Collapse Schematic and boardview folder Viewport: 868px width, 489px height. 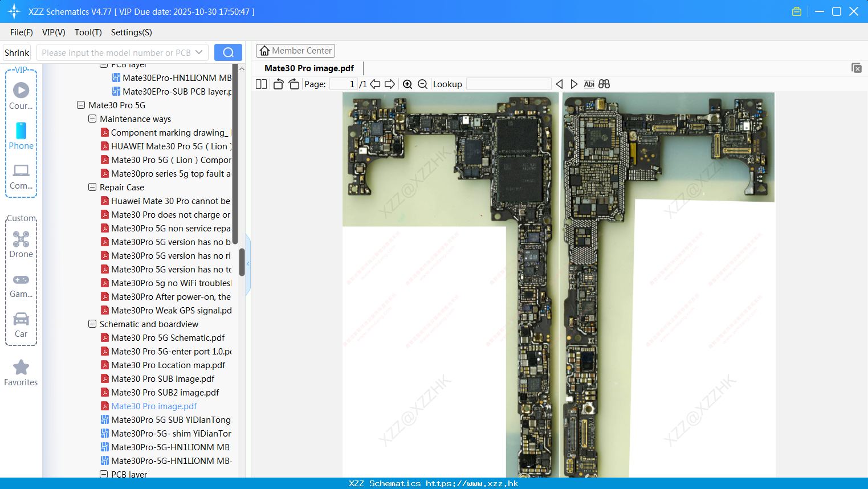coord(92,324)
